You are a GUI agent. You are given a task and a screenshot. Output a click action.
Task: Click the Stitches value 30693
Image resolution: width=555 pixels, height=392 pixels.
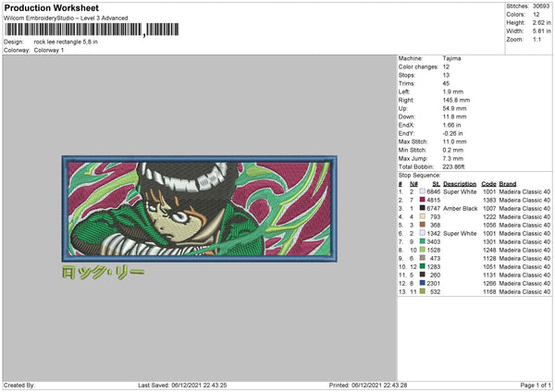pos(541,6)
